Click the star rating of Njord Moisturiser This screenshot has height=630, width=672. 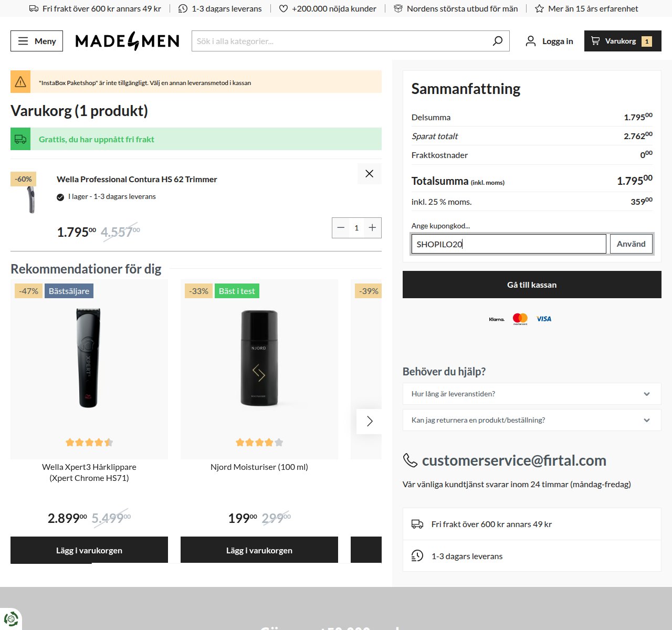[259, 443]
